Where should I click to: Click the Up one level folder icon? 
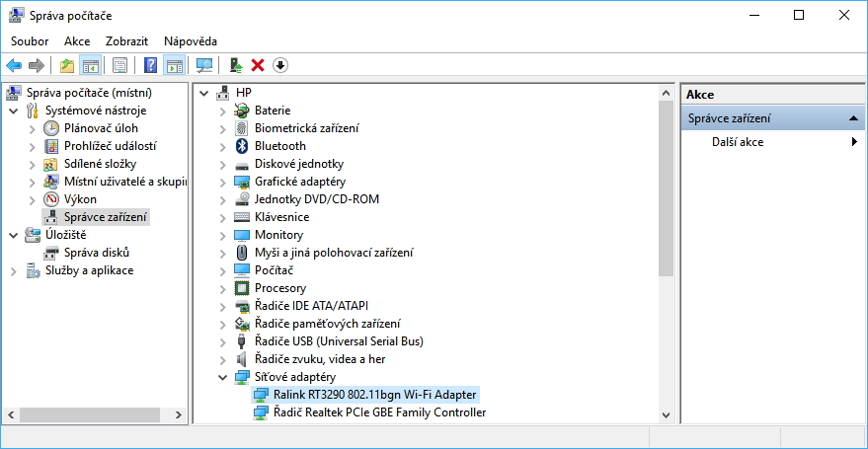(x=67, y=66)
